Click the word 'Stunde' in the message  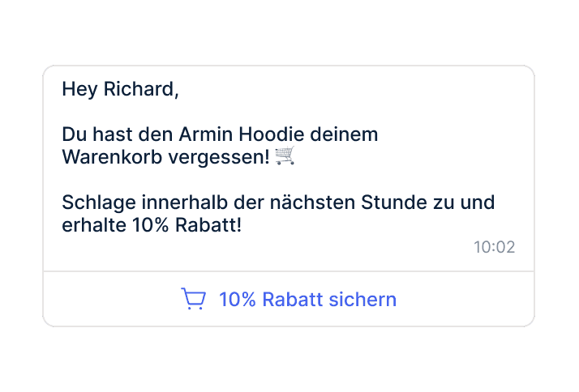click(x=394, y=202)
